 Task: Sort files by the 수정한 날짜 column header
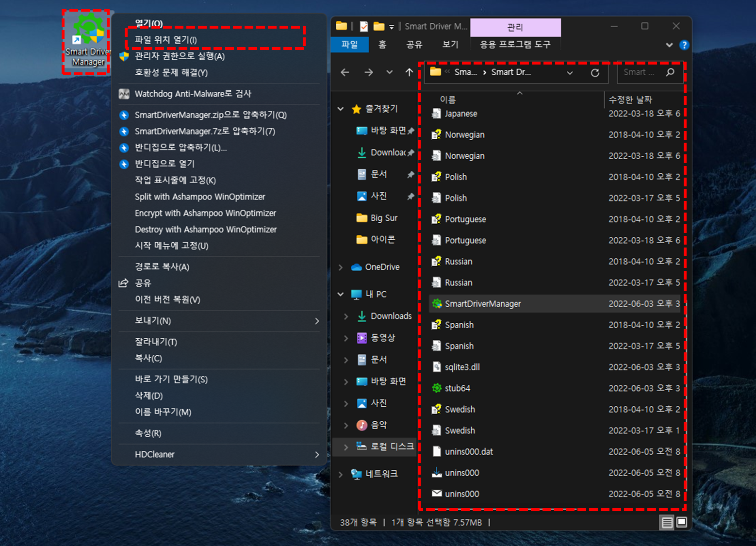[630, 99]
